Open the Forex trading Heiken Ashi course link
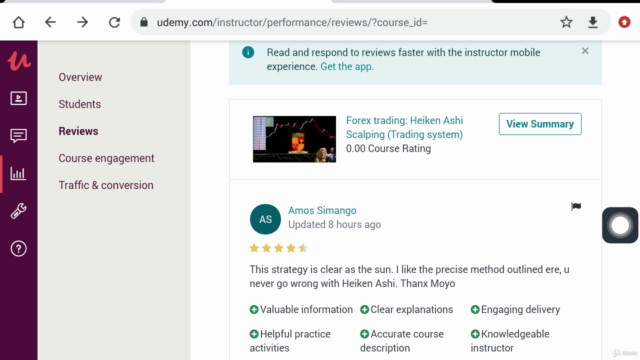 click(x=404, y=127)
